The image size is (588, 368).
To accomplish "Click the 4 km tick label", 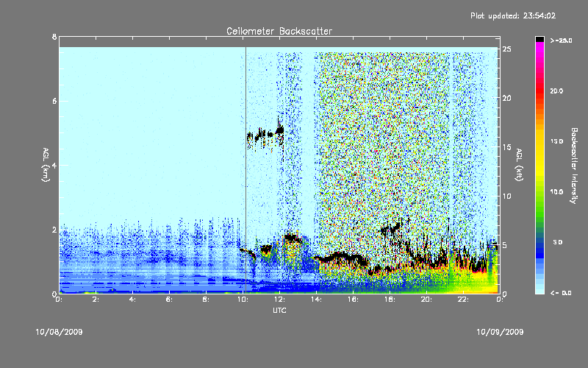I will [x=54, y=165].
